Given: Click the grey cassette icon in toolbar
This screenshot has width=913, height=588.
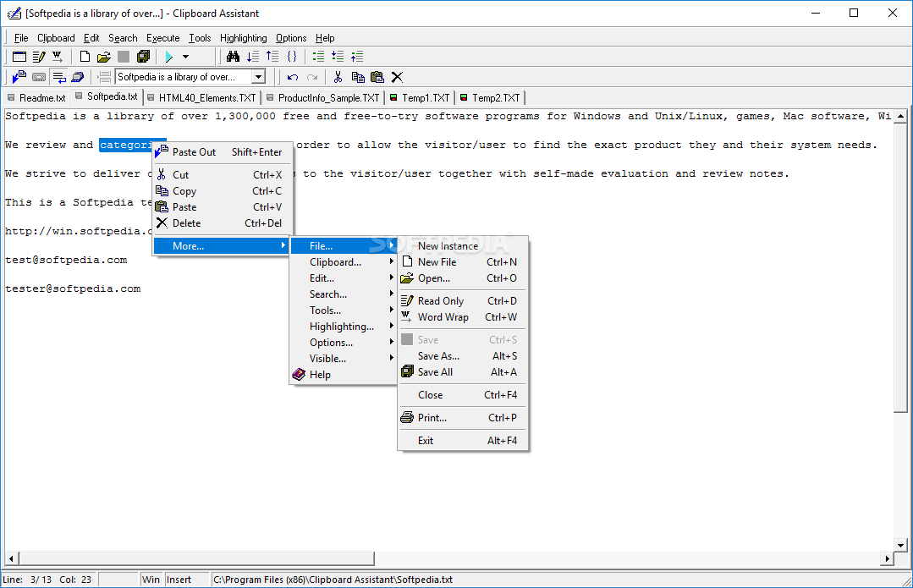Looking at the screenshot, I should (39, 77).
